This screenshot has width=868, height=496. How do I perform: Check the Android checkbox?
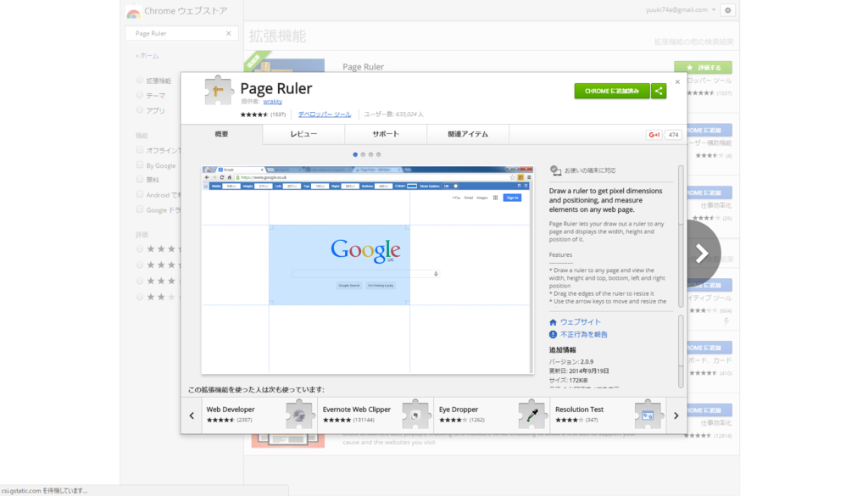click(x=140, y=194)
